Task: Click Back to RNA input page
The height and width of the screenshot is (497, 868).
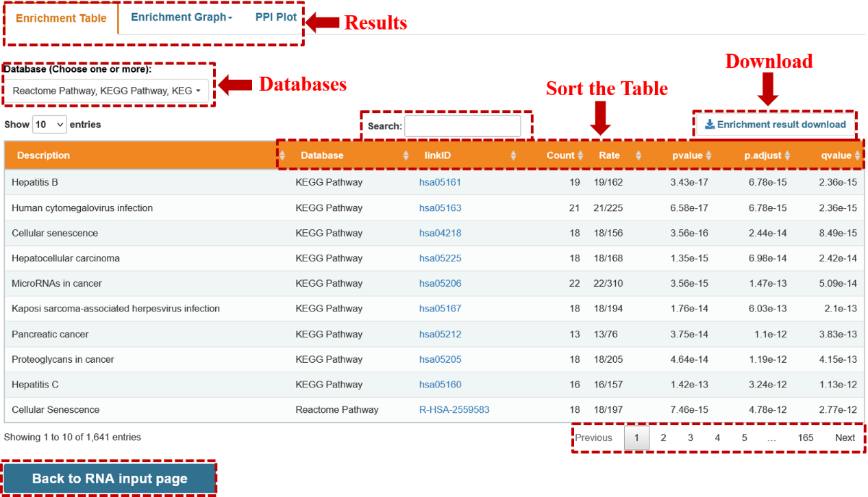Action: pyautogui.click(x=109, y=479)
